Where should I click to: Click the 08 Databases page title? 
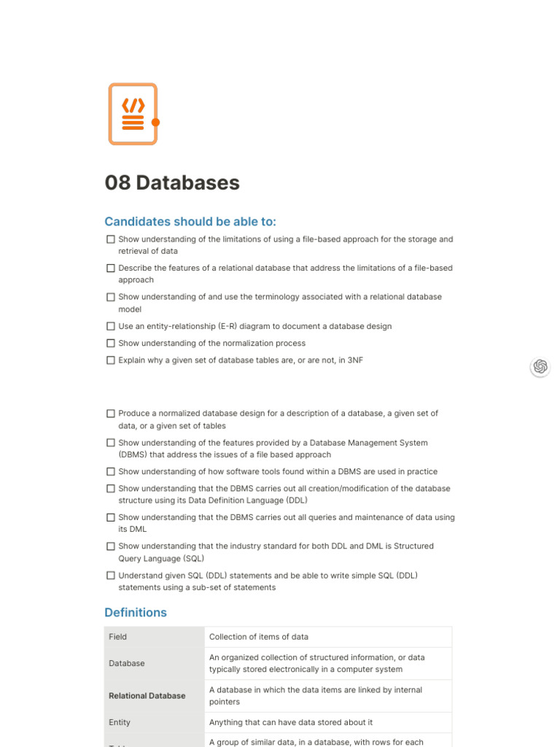pyautogui.click(x=172, y=182)
